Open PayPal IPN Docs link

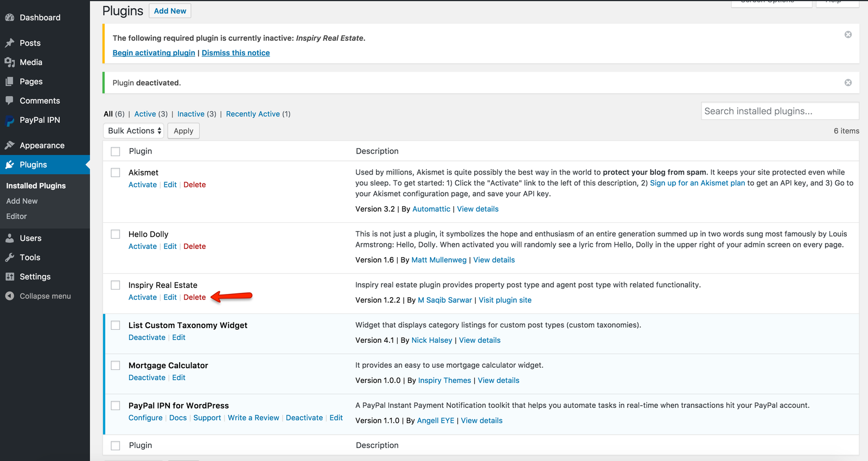[x=178, y=418]
